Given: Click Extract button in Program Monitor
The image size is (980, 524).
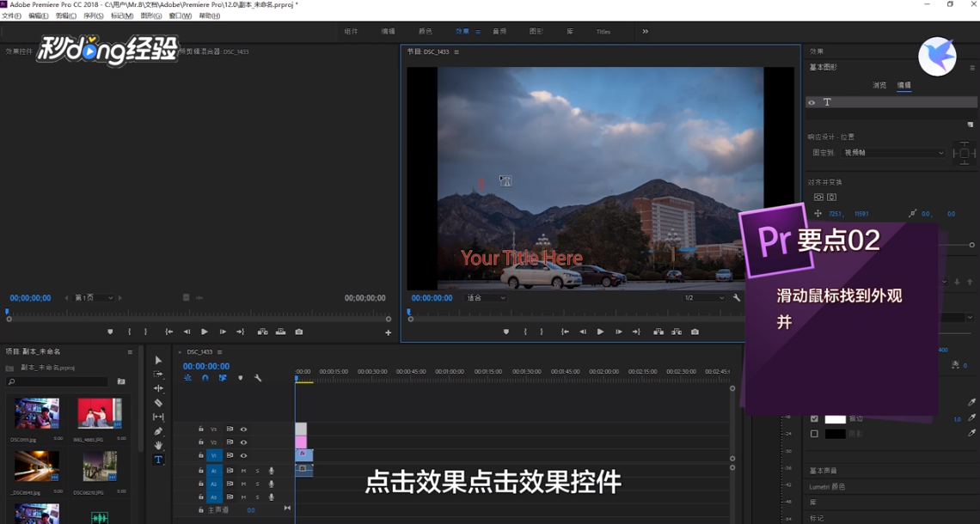Looking at the screenshot, I should click(677, 332).
